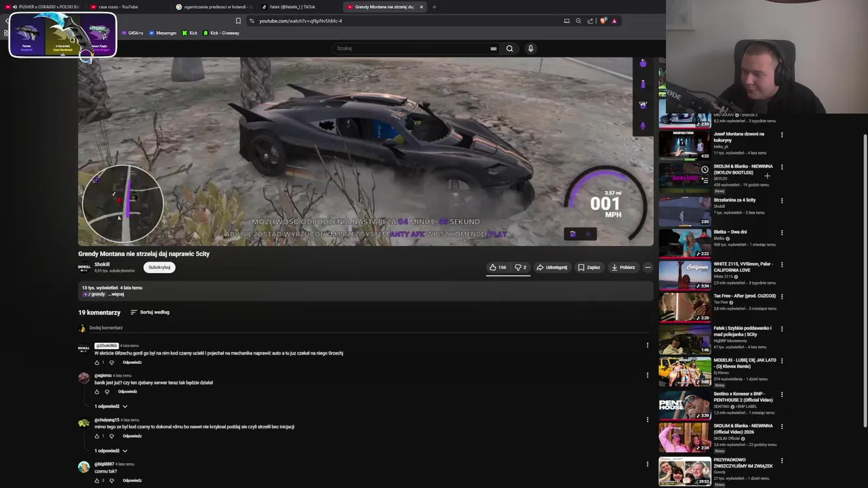Viewport: 868px width, 488px height.
Task: Reply to the @xgiersu comment via Odpowiedz
Action: (x=127, y=392)
